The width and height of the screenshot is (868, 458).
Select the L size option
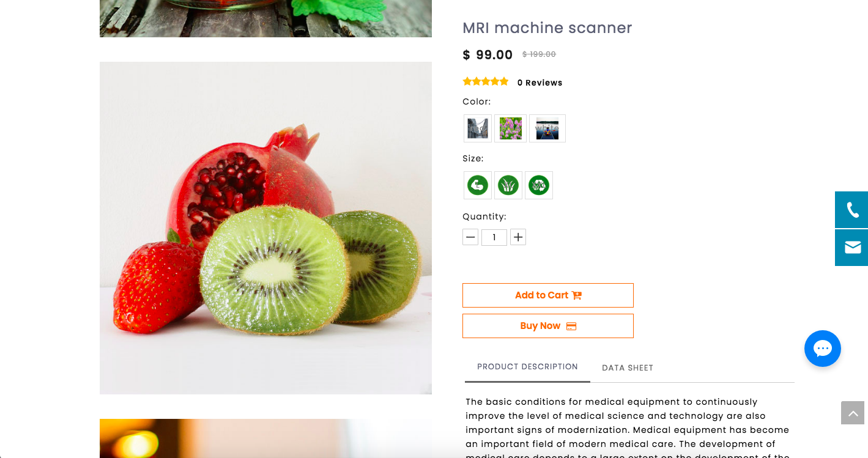(478, 185)
